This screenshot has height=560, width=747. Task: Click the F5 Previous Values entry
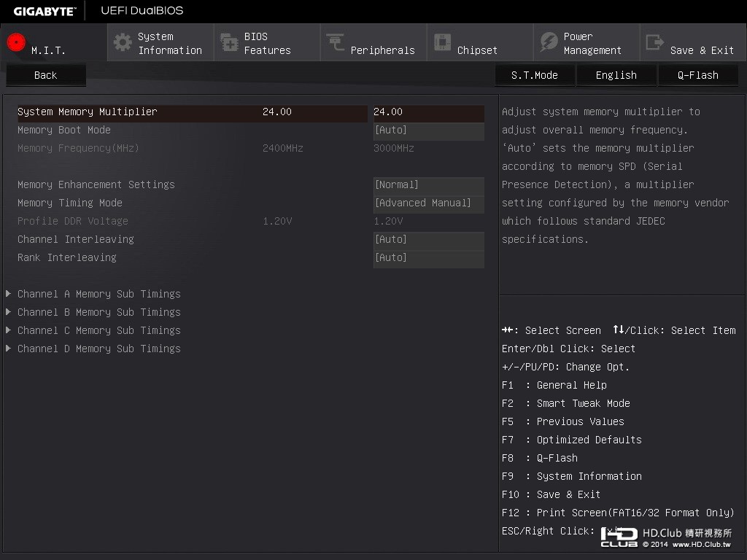562,421
